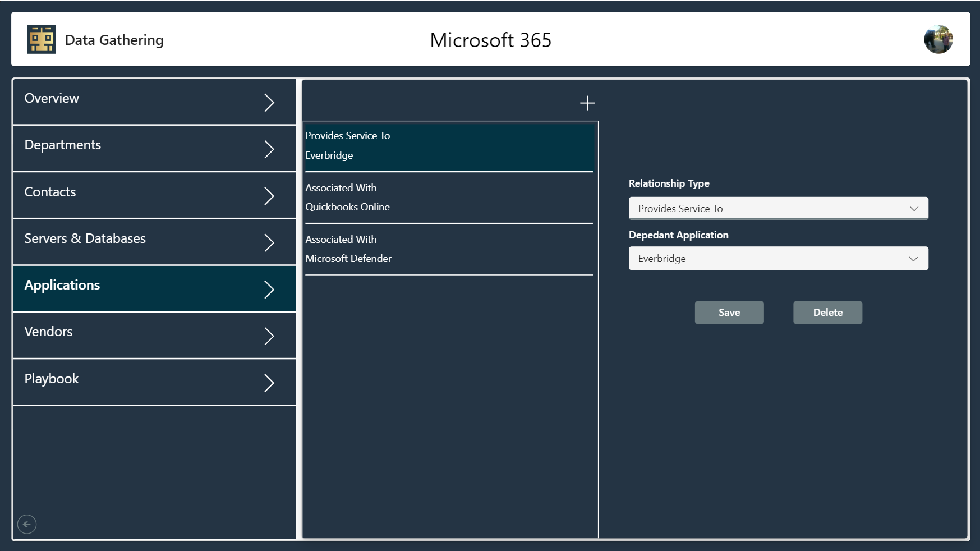Open the Departments section
Image resolution: width=980 pixels, height=551 pixels.
coord(154,148)
